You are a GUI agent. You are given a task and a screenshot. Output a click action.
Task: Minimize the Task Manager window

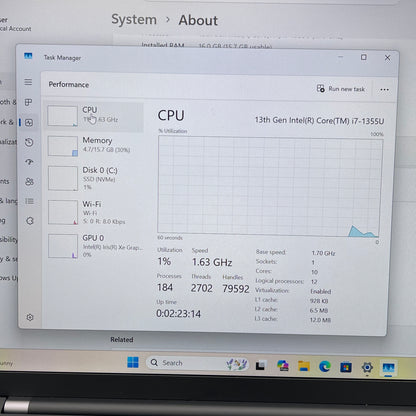340,57
